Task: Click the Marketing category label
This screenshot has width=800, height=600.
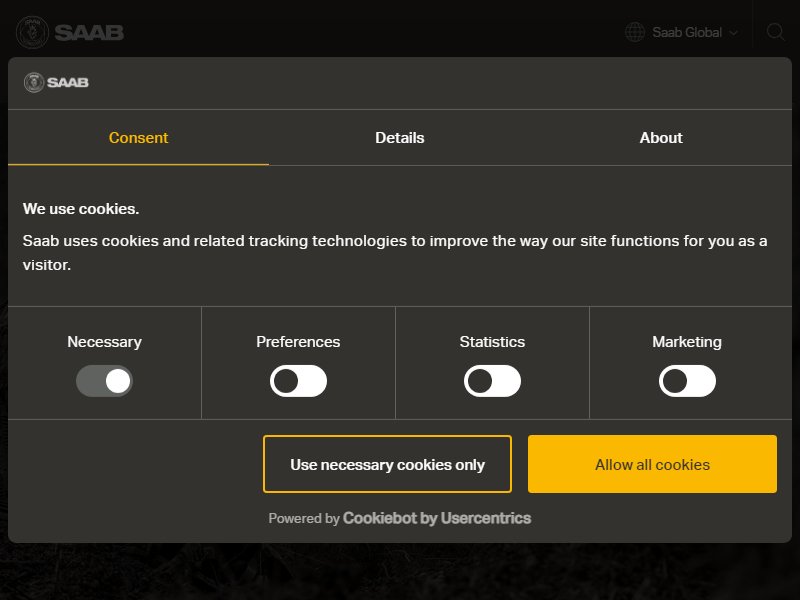Action: click(x=687, y=342)
